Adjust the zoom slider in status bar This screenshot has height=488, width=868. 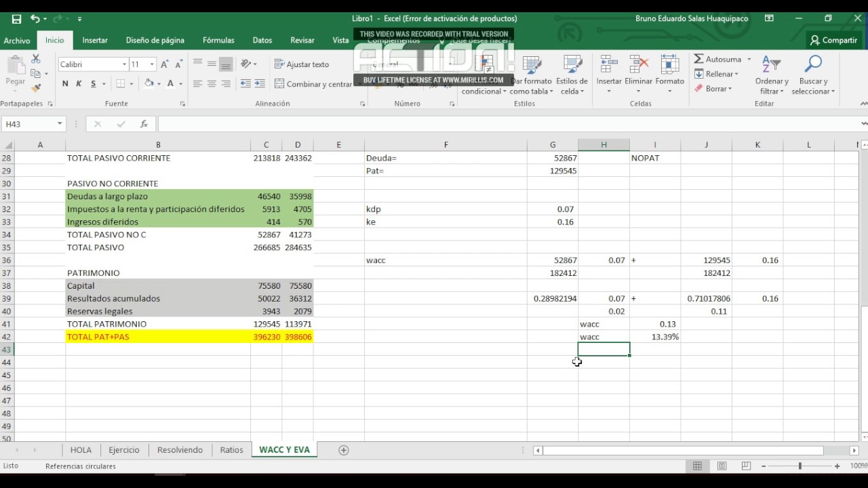[x=800, y=466]
